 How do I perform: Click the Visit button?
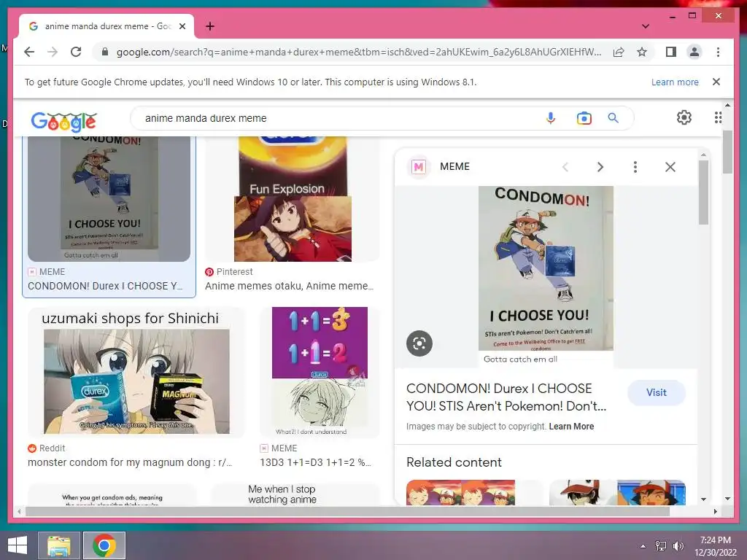click(656, 392)
